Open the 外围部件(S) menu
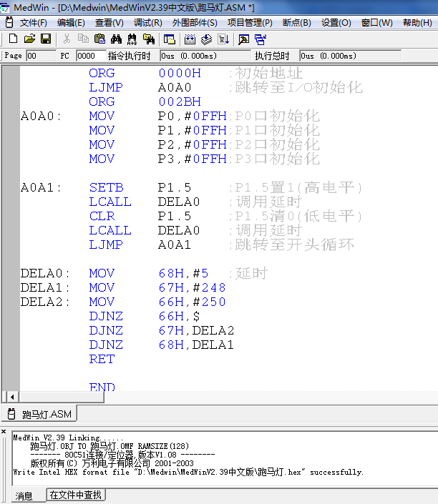Image resolution: width=438 pixels, height=504 pixels. [x=195, y=23]
